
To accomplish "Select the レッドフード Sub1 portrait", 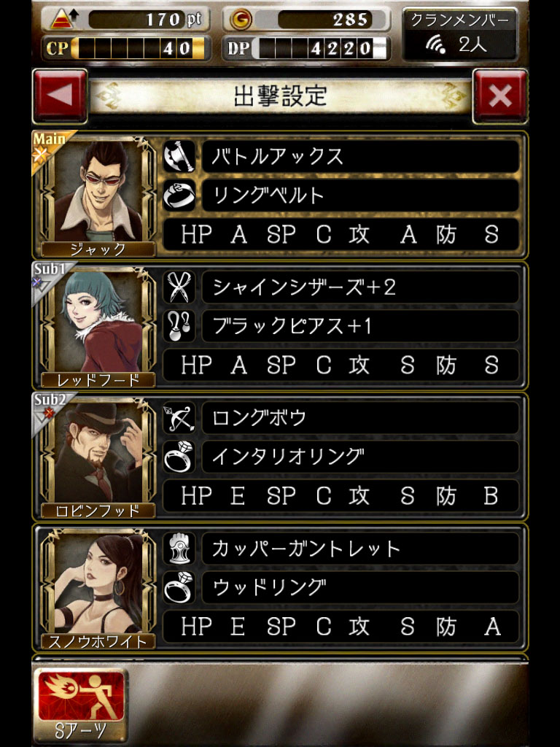I will 98,326.
